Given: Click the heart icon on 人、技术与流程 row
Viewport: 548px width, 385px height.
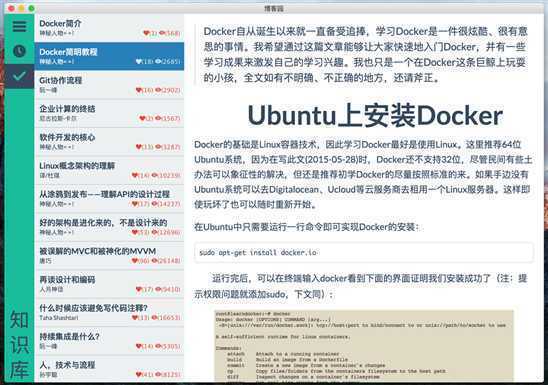Looking at the screenshot, I should (x=138, y=375).
